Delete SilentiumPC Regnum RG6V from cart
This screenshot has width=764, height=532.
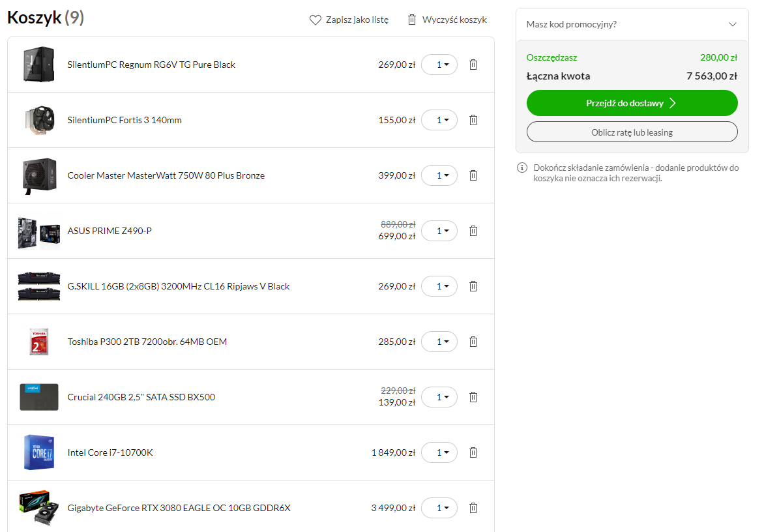pyautogui.click(x=473, y=65)
